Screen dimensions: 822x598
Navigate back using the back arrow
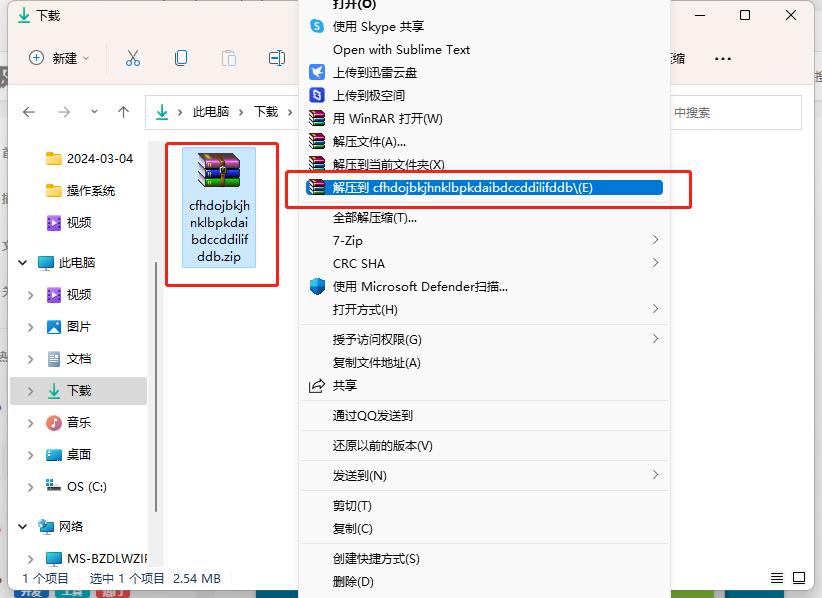(29, 112)
